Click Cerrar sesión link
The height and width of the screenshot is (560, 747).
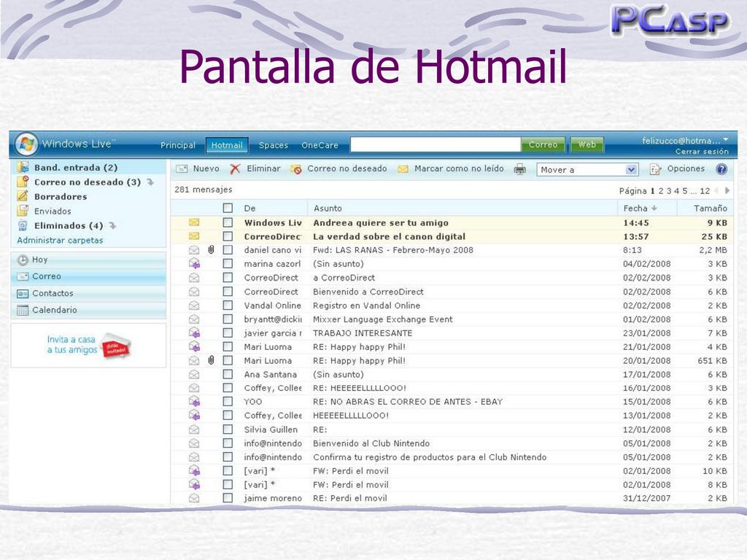tap(702, 152)
